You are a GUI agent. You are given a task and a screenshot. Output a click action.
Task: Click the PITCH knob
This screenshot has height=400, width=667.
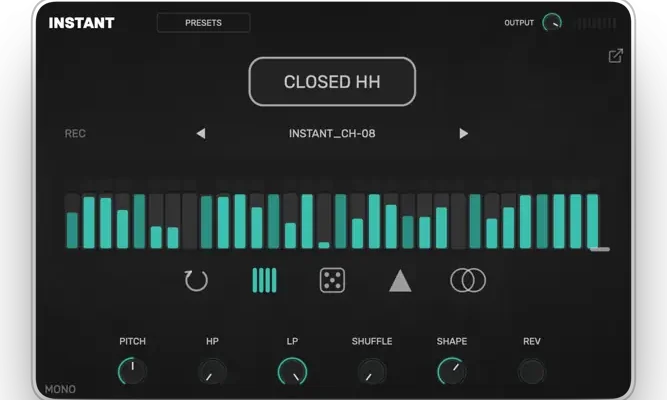coord(132,371)
